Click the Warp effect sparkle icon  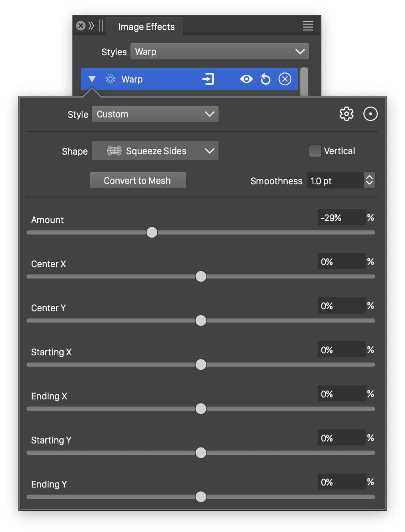[x=110, y=79]
